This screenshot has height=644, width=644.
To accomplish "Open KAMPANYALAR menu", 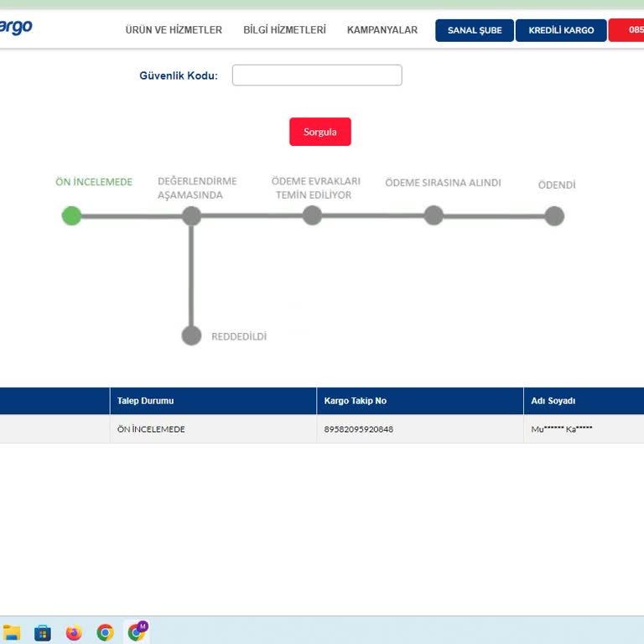I will click(382, 30).
